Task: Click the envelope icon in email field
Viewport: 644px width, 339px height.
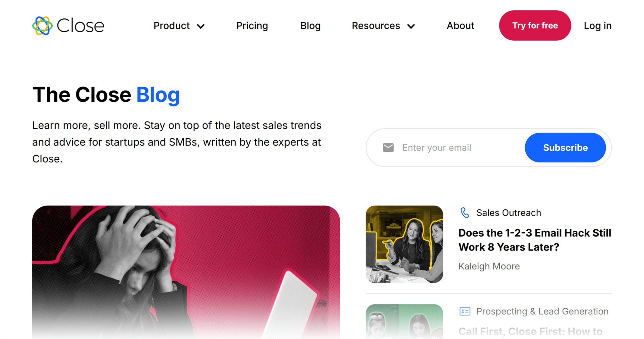Action: click(x=388, y=148)
